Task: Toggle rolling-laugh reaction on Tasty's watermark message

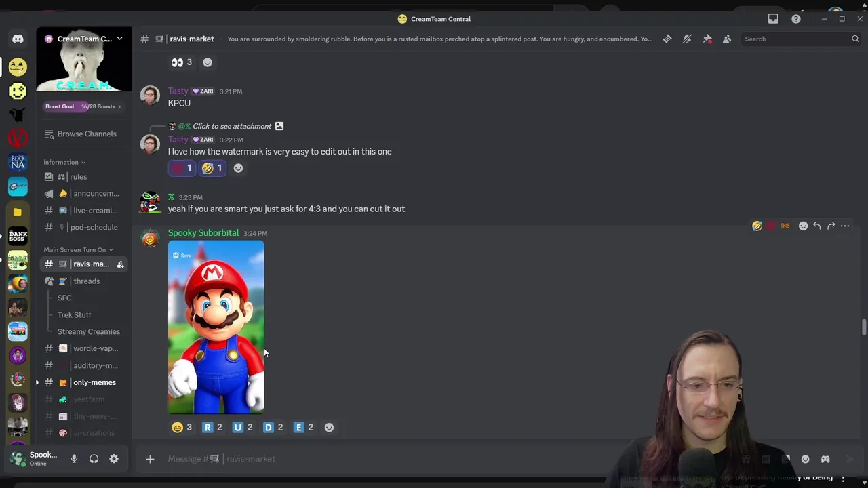Action: pos(212,168)
